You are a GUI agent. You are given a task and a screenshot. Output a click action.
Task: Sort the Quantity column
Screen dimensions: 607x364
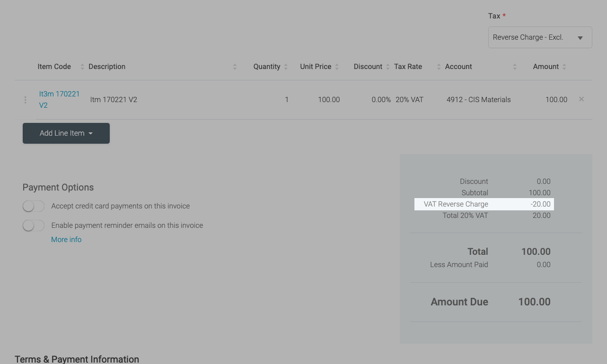pyautogui.click(x=287, y=67)
